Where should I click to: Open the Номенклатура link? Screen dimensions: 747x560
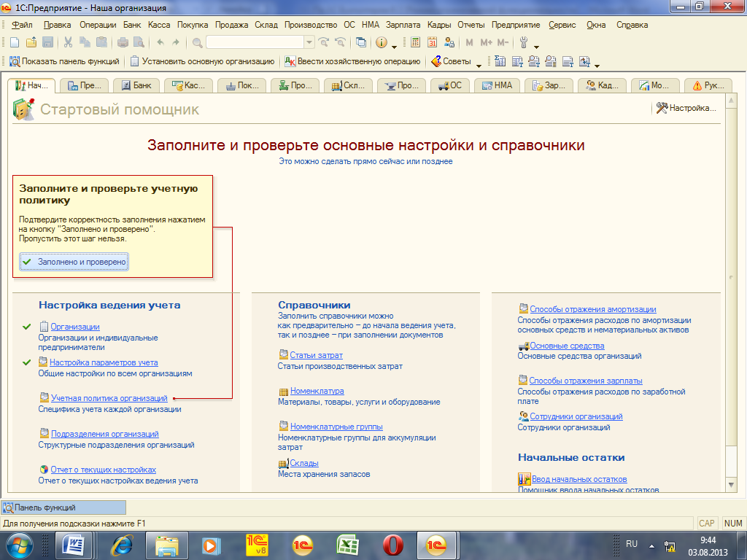click(x=317, y=391)
